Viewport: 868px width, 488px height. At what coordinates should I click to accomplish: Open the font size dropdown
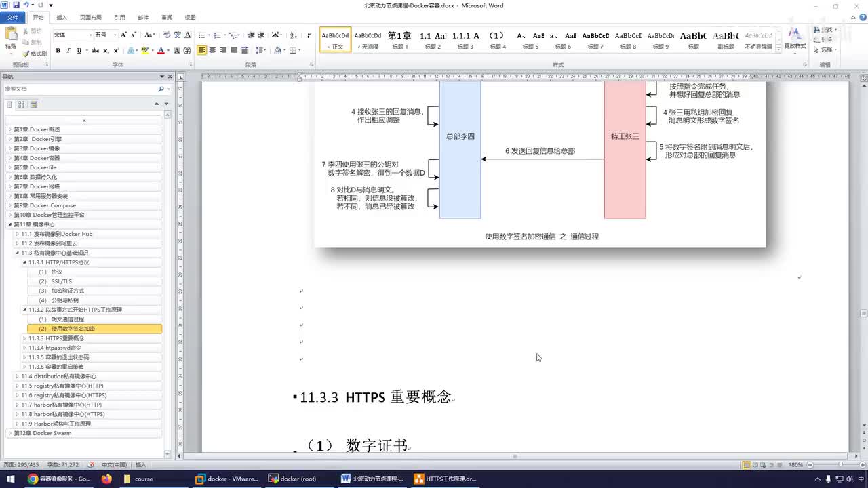tap(115, 35)
